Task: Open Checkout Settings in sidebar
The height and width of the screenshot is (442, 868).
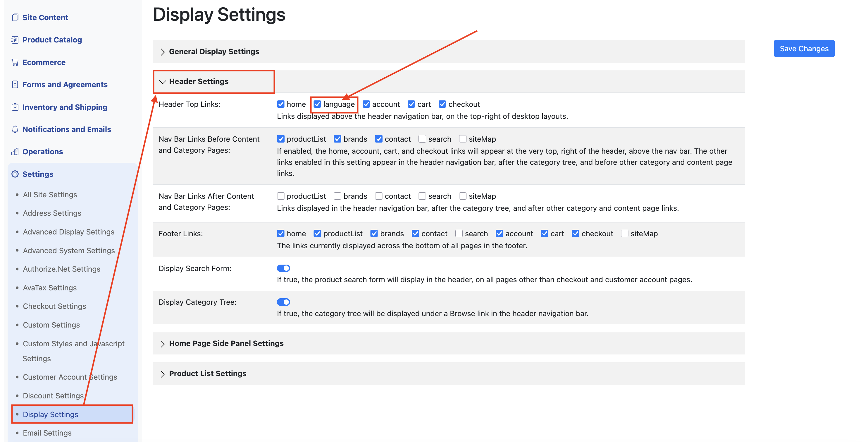Action: click(x=54, y=306)
